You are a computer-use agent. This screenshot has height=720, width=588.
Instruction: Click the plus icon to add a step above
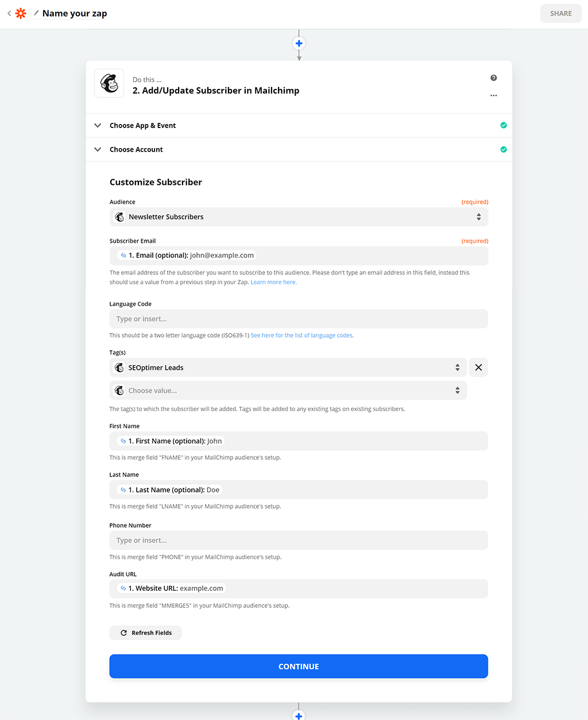coord(299,43)
